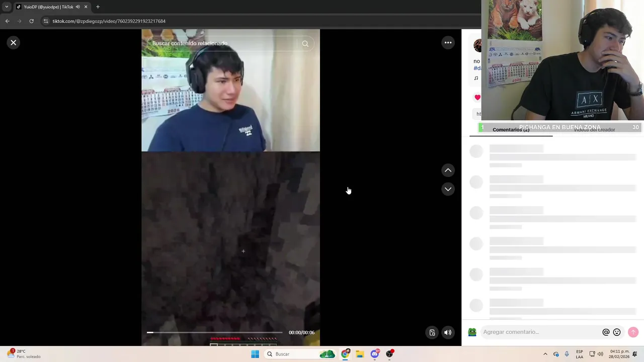Open the 28°C weather widget
The width and height of the screenshot is (644, 362).
pyautogui.click(x=24, y=354)
